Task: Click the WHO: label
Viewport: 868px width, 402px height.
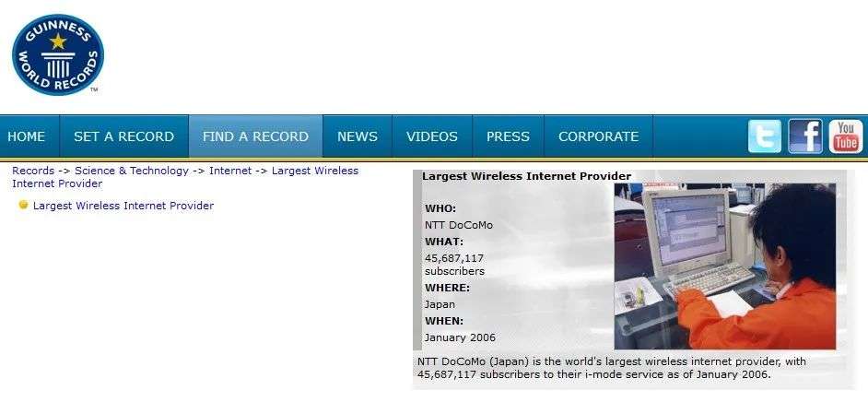Action: point(440,208)
